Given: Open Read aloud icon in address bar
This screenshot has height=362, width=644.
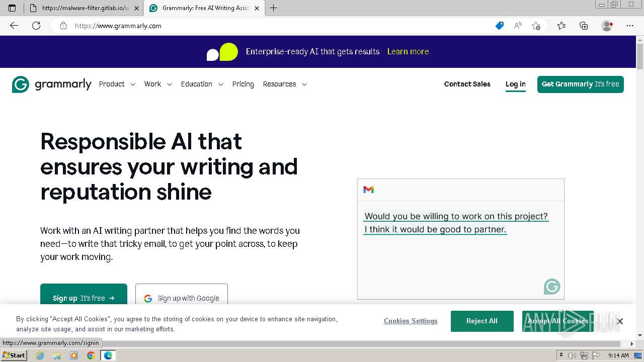Looking at the screenshot, I should tap(518, 26).
